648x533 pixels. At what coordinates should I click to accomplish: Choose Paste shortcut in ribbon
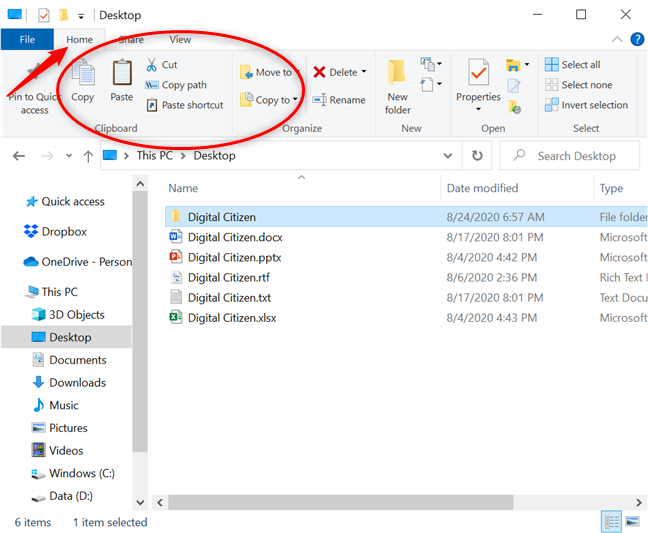tap(184, 105)
